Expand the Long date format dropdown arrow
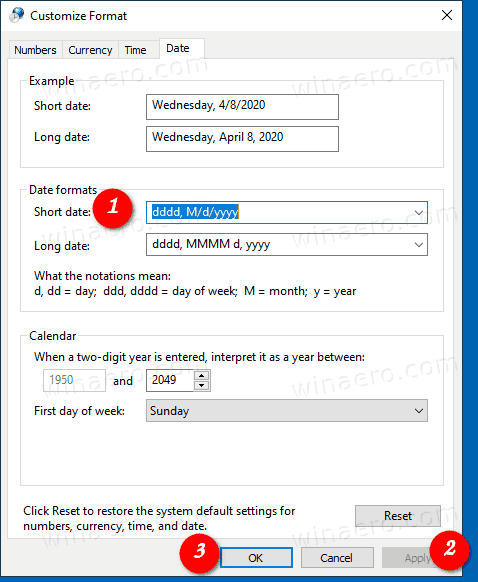Screen dimensions: 478x582 pyautogui.click(x=419, y=245)
